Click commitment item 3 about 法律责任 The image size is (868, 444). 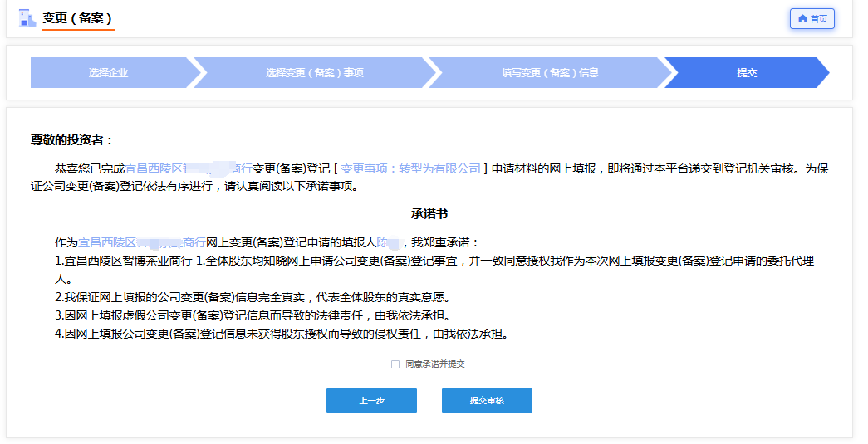257,315
